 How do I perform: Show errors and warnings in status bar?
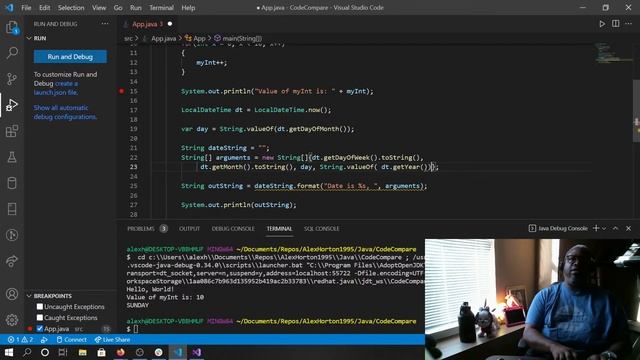click(20, 340)
